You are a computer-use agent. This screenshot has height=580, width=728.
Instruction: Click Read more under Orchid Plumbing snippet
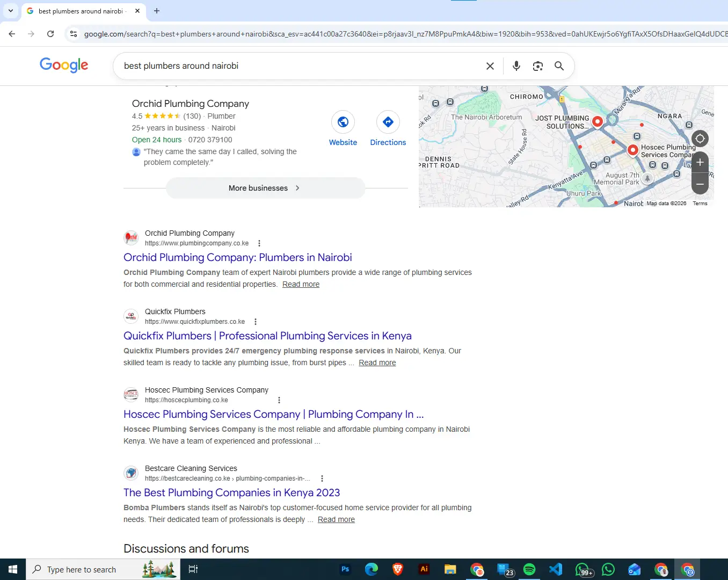click(x=301, y=284)
